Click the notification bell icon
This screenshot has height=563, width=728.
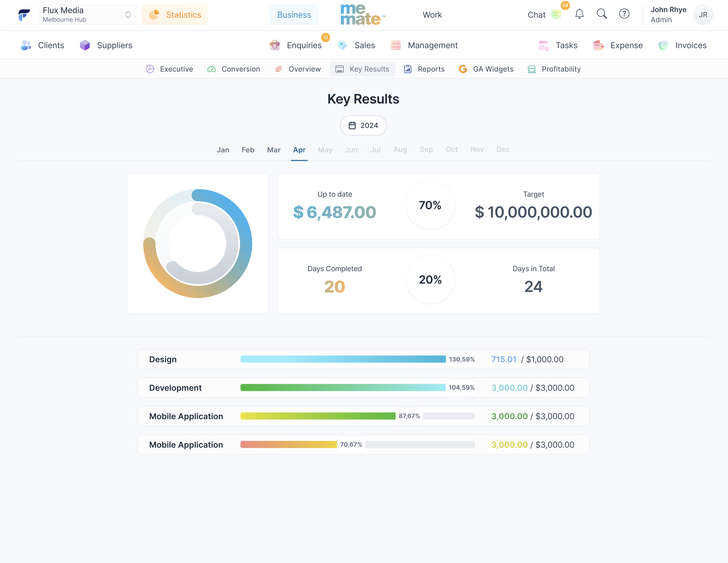point(579,14)
